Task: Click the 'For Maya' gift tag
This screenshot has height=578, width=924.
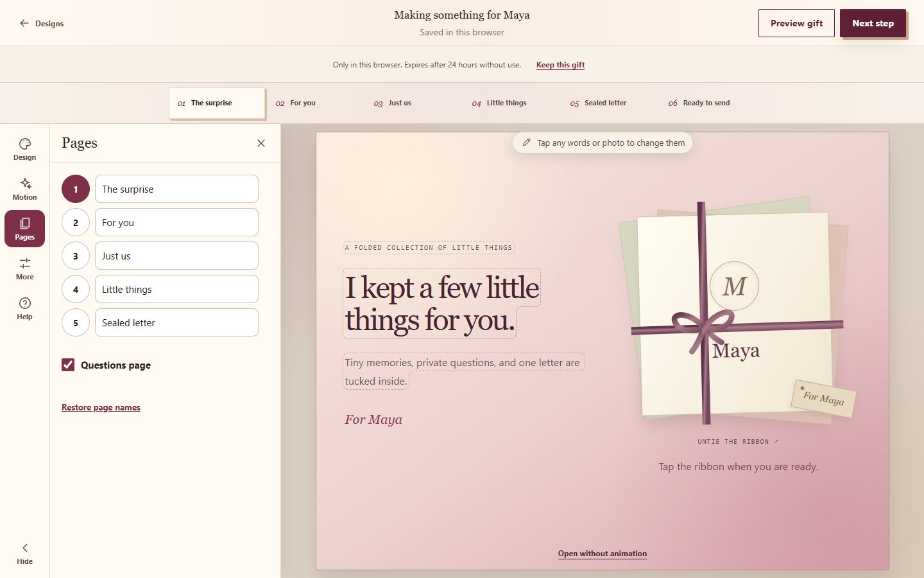Action: click(x=824, y=398)
